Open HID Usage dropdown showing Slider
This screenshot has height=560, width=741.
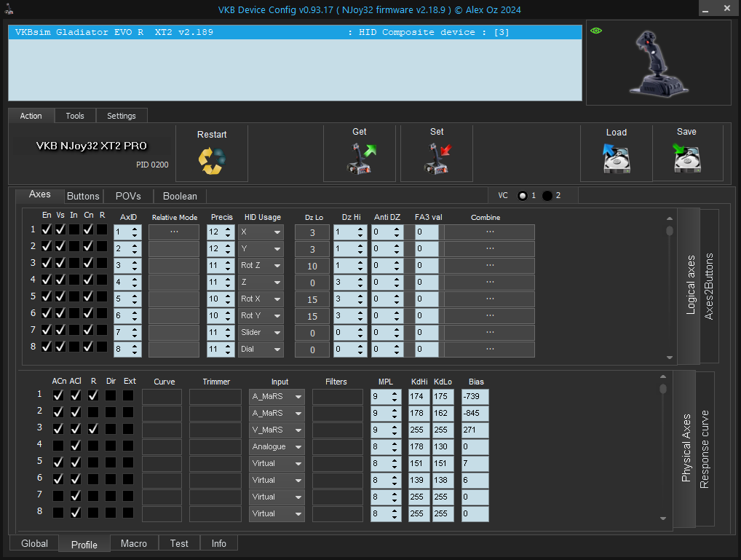[x=261, y=333]
